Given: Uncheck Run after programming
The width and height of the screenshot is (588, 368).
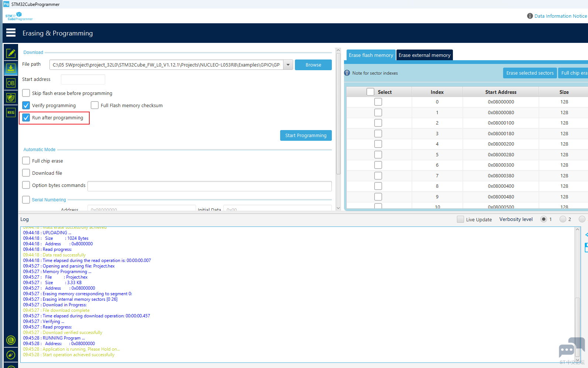Looking at the screenshot, I should (x=26, y=117).
